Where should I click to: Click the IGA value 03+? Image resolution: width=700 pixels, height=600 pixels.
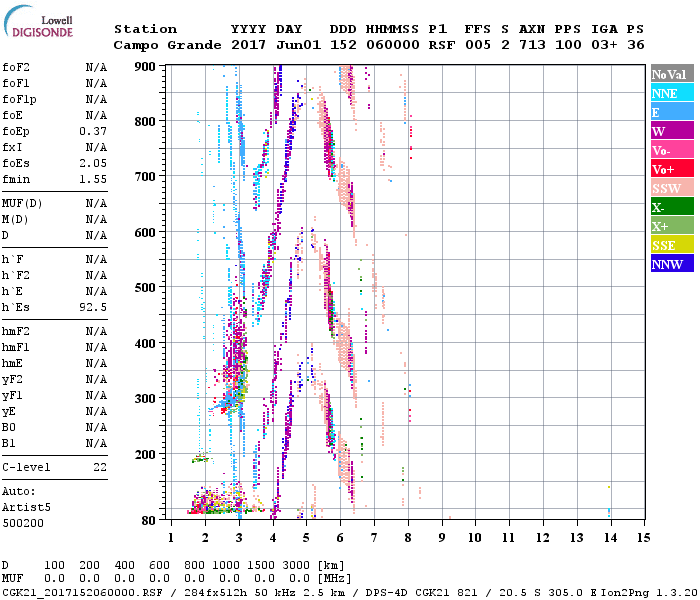[x=604, y=45]
